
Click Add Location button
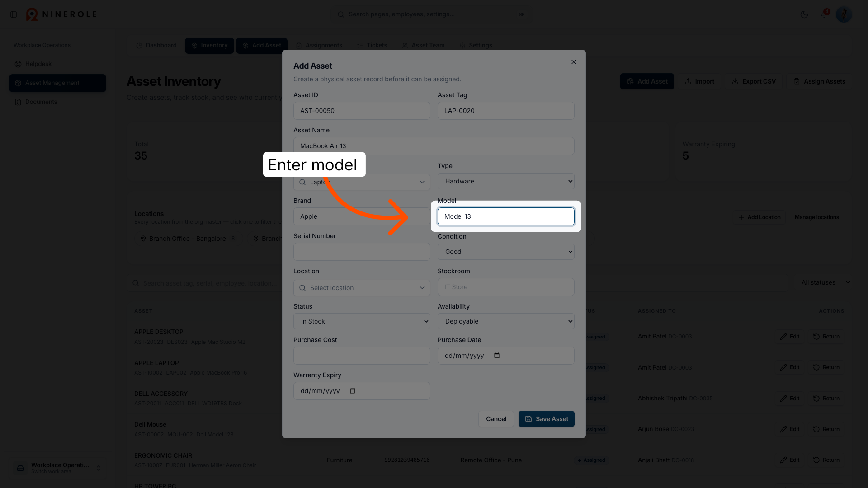pos(759,217)
